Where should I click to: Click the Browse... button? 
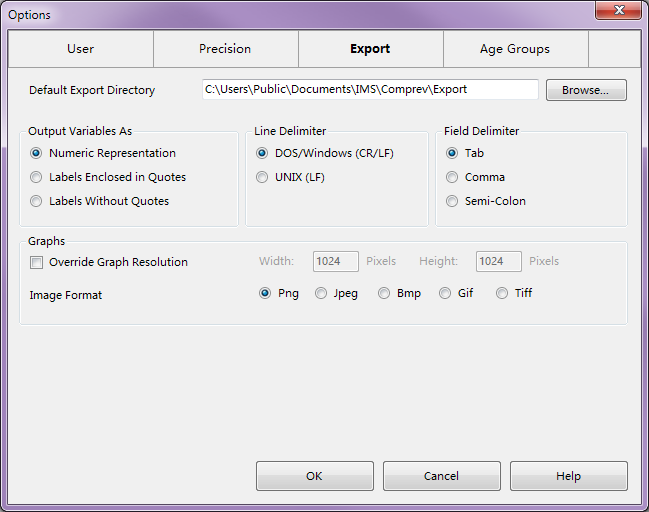coord(585,90)
